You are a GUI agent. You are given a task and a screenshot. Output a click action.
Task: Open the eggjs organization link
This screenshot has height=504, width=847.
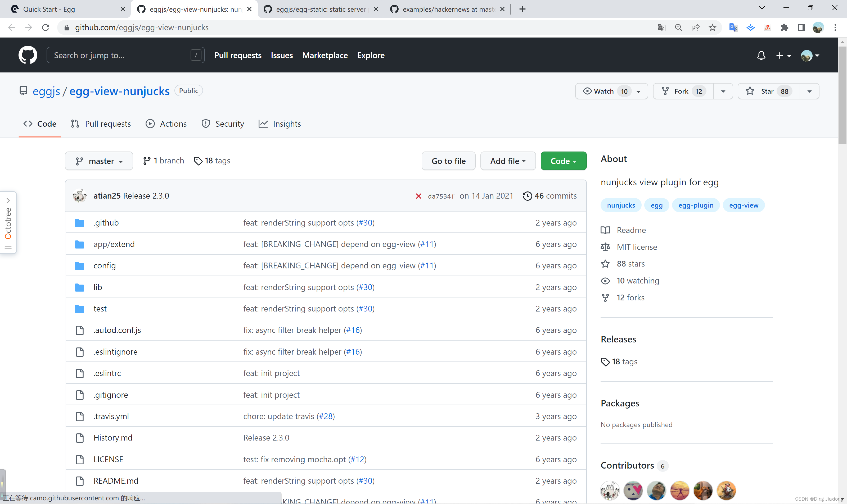click(46, 91)
